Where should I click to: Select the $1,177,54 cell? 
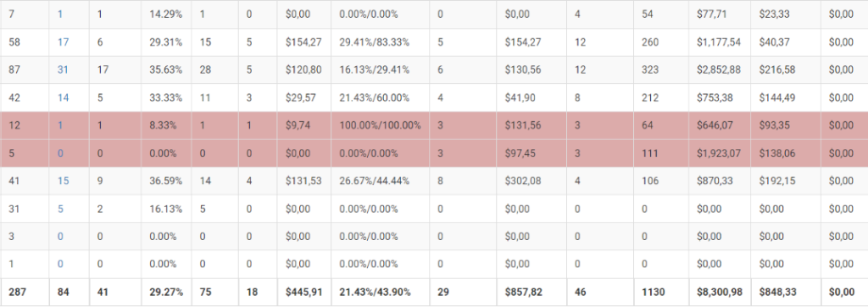[x=720, y=42]
